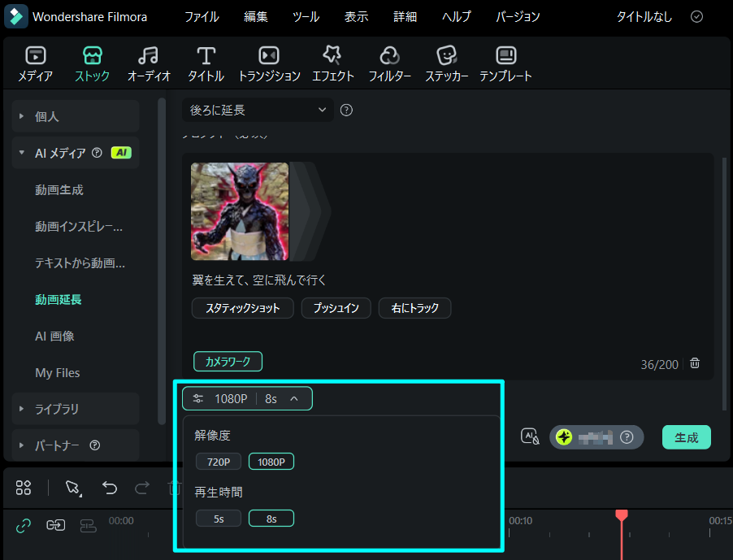Click the Undo arrow icon

tap(110, 488)
